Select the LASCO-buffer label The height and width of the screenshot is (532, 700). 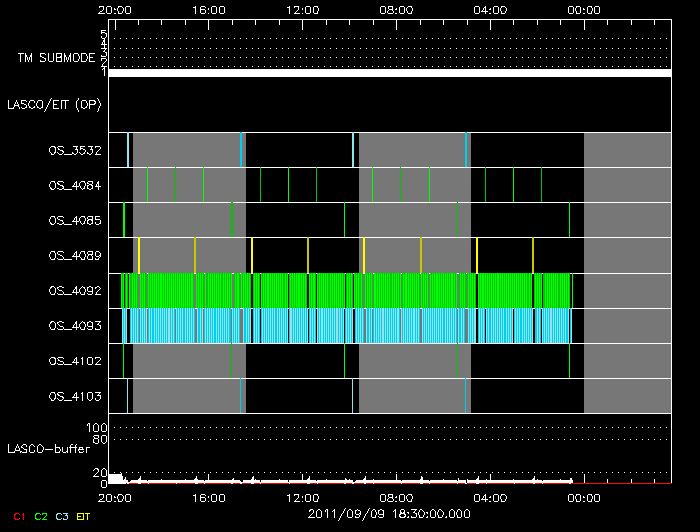(x=50, y=450)
